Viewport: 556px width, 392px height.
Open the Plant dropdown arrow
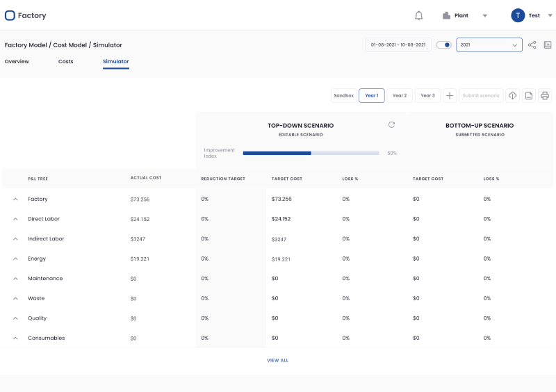[x=484, y=15]
